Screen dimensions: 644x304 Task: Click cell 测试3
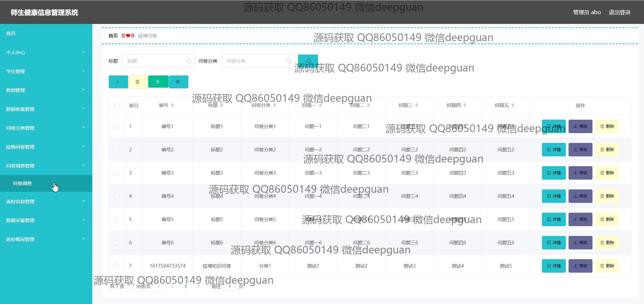410,266
